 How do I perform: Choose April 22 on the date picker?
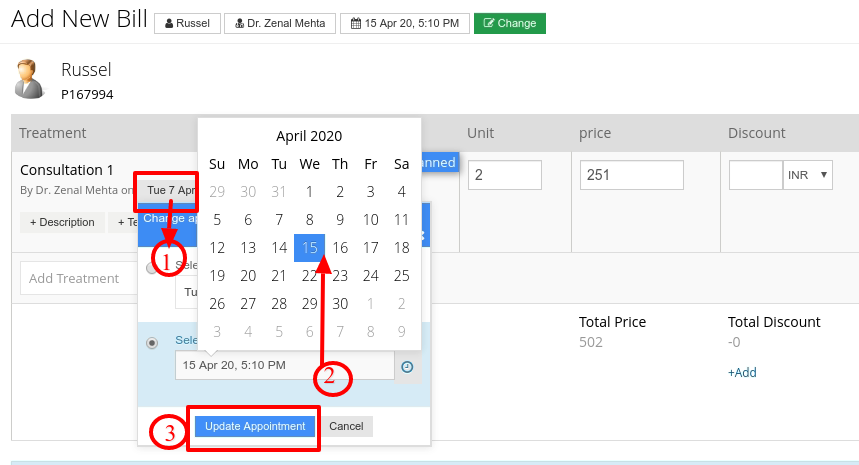click(x=310, y=275)
